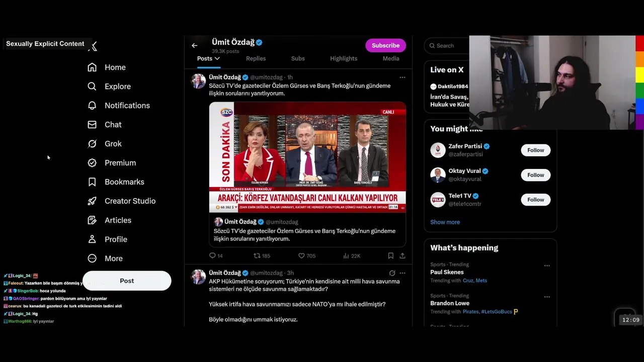Open Zafer Partisi profile avatar
The width and height of the screenshot is (644, 362).
tap(438, 150)
